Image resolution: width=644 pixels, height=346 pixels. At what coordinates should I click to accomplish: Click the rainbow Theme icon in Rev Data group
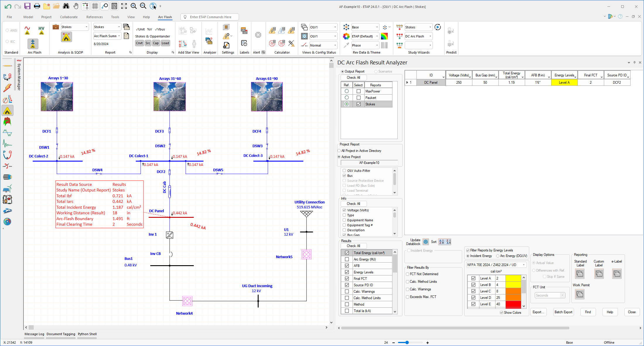[x=384, y=36]
